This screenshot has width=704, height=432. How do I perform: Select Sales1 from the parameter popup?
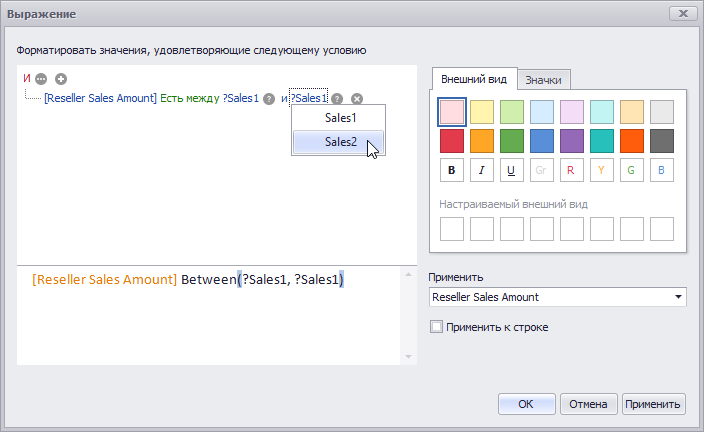coord(339,118)
